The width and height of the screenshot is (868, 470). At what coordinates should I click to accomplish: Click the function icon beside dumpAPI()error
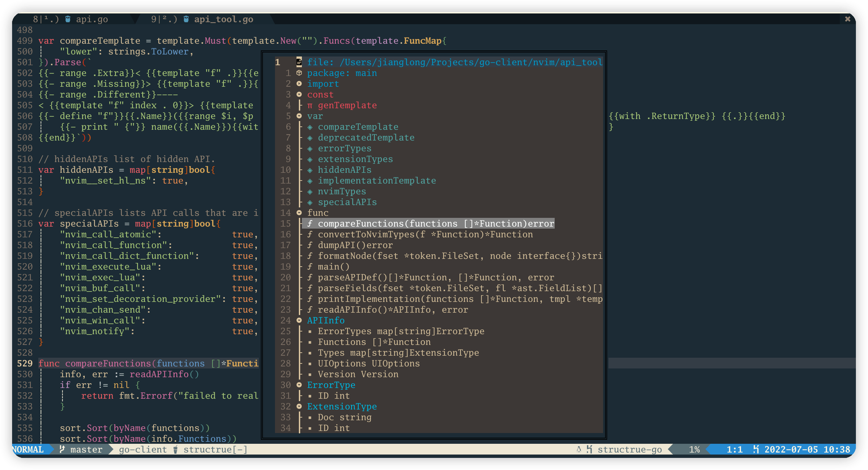[x=310, y=245]
